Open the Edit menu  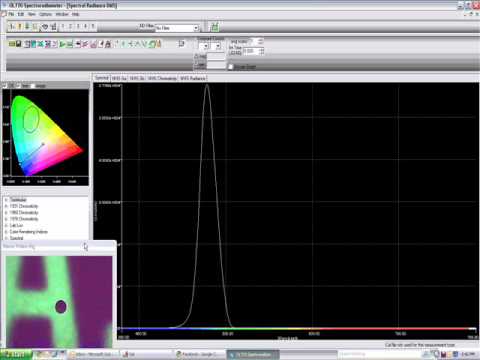pos(21,14)
